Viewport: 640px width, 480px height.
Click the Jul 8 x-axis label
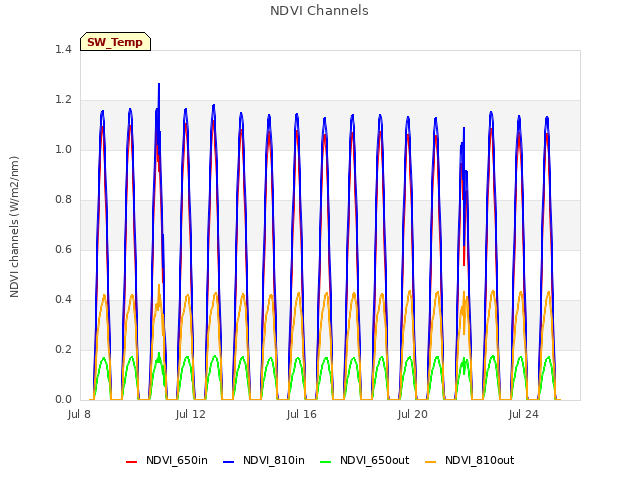tap(79, 414)
